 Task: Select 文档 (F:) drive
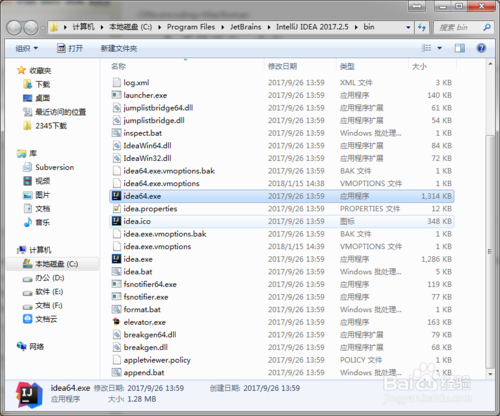[x=42, y=305]
